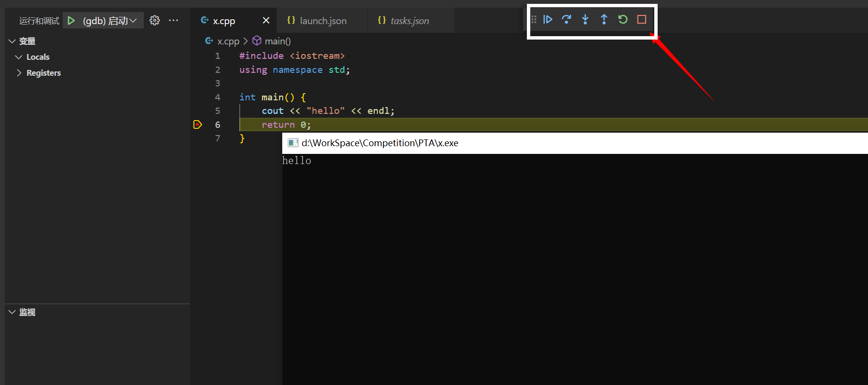Toggle the breakpoint marker on line 6
868x385 pixels.
(197, 124)
